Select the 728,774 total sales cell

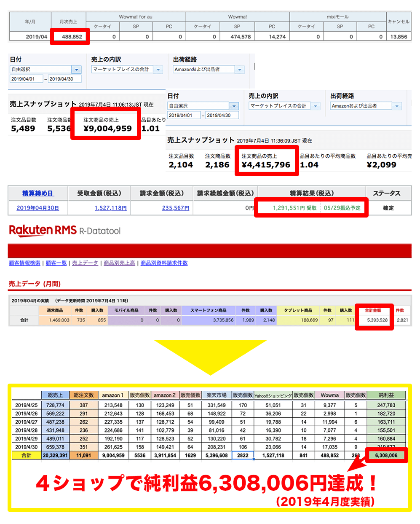55,405
